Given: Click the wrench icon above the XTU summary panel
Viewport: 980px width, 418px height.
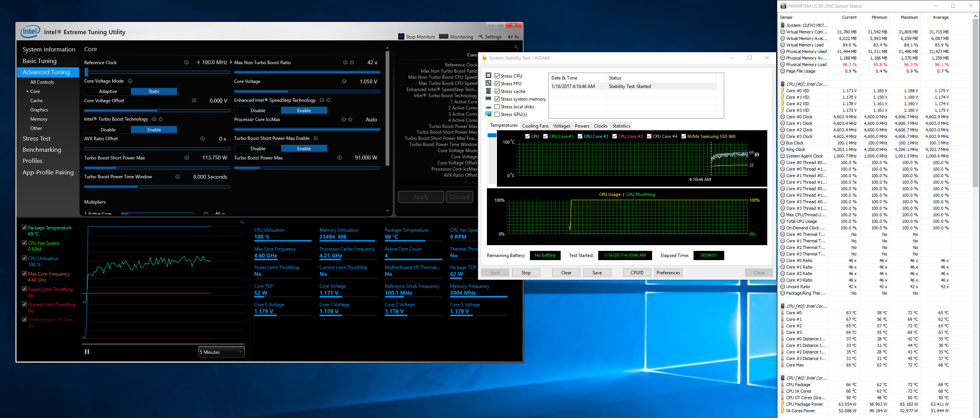Looking at the screenshot, I should click(x=516, y=47).
